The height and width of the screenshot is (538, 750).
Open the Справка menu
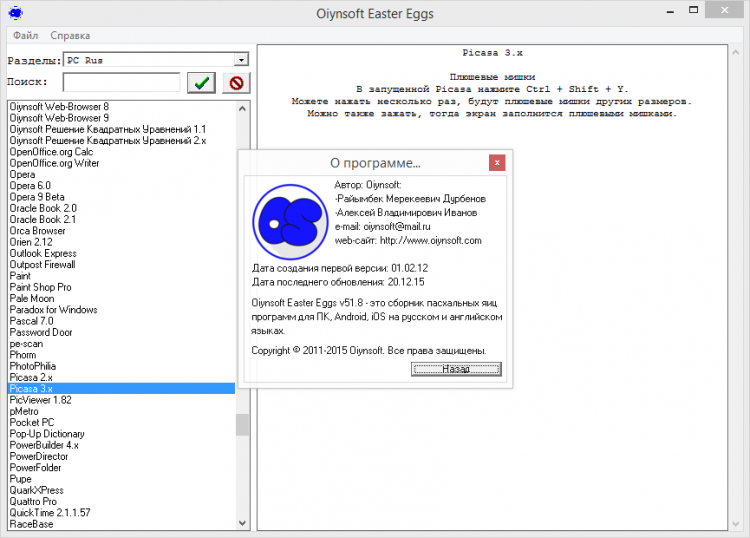pos(70,35)
